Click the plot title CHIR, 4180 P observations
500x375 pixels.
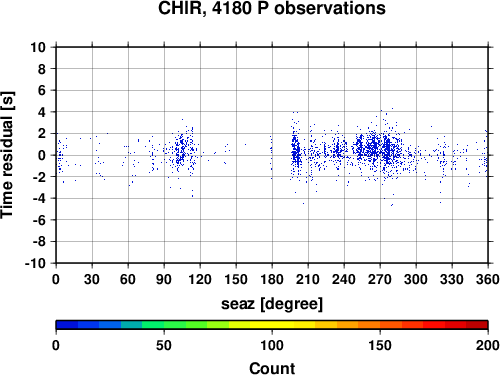pyautogui.click(x=272, y=8)
